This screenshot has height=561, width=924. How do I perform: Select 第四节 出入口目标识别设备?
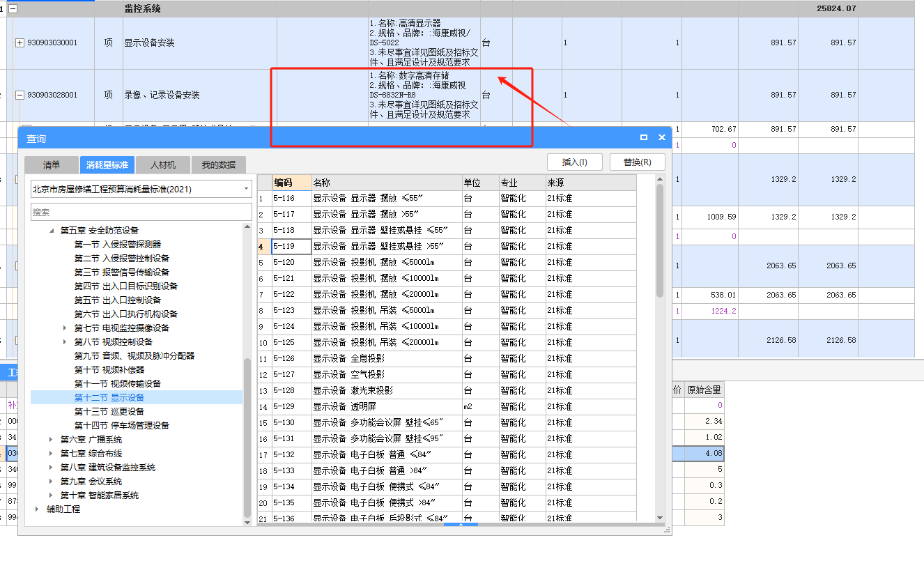pyautogui.click(x=126, y=286)
